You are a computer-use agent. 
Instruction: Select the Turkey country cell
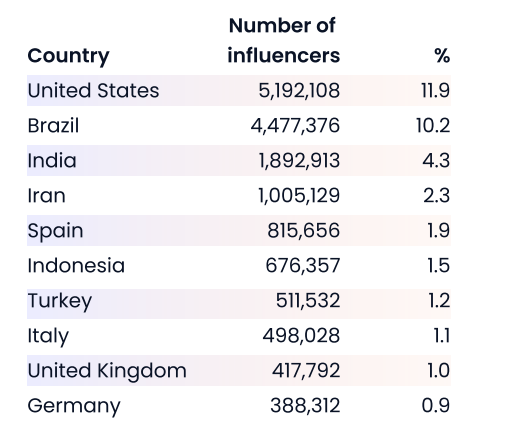point(60,301)
